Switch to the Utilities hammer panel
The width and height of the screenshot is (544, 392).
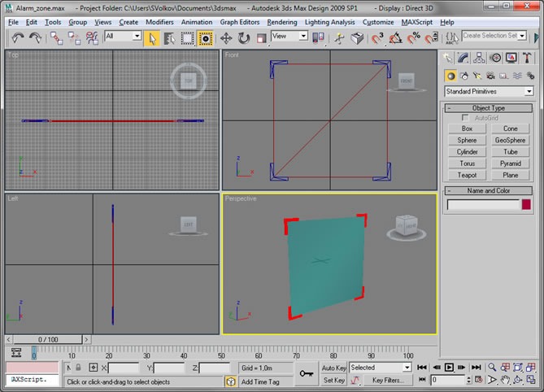click(527, 58)
